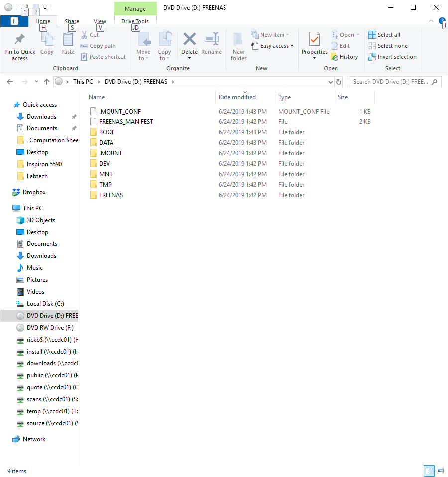Select 3D Objects in navigation pane

point(41,220)
